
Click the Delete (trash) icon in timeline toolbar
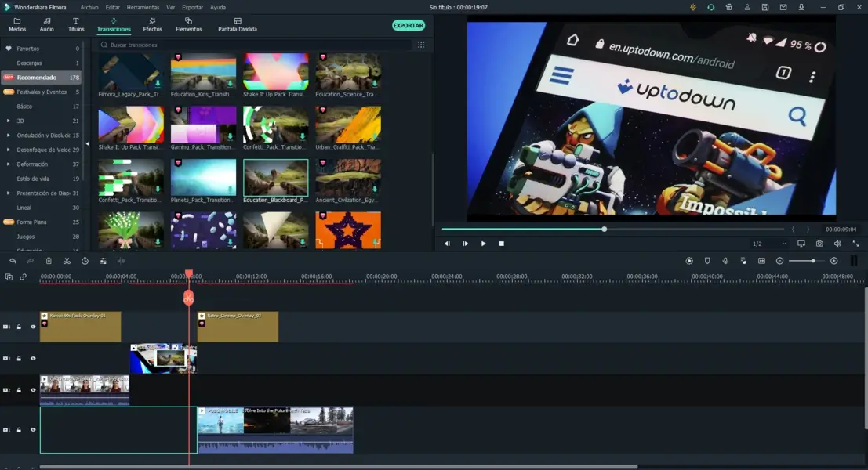[48, 261]
